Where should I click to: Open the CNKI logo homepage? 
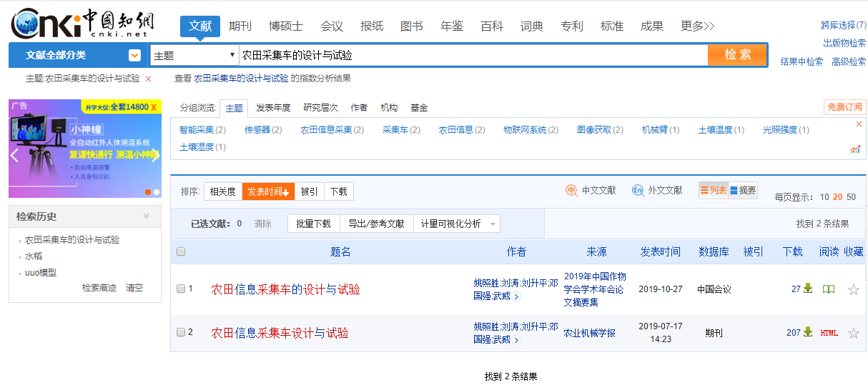[82, 23]
